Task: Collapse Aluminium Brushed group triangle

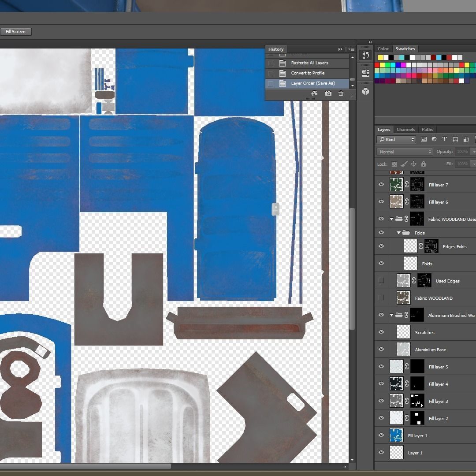Action: (x=392, y=315)
